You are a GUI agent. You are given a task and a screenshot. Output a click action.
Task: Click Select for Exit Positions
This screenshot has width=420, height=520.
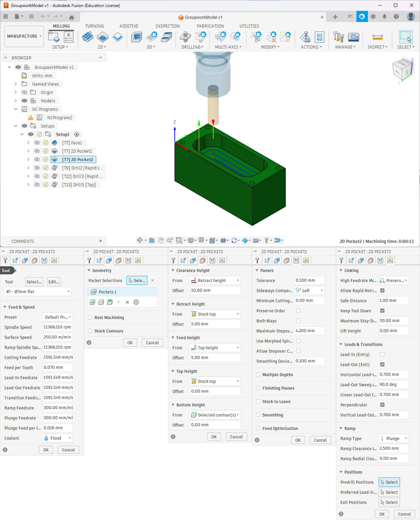(x=389, y=502)
